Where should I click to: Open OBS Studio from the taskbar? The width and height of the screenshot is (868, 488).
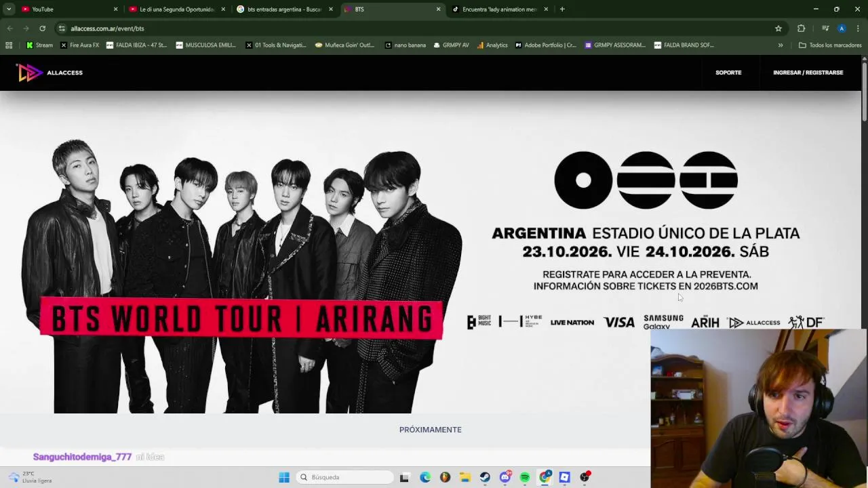pyautogui.click(x=585, y=477)
